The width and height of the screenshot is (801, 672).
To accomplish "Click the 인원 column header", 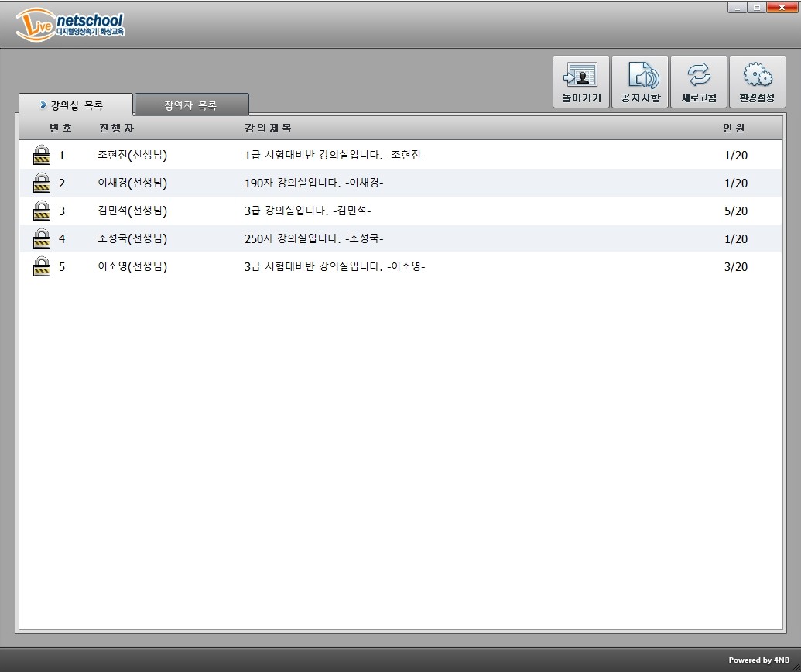I will click(734, 128).
